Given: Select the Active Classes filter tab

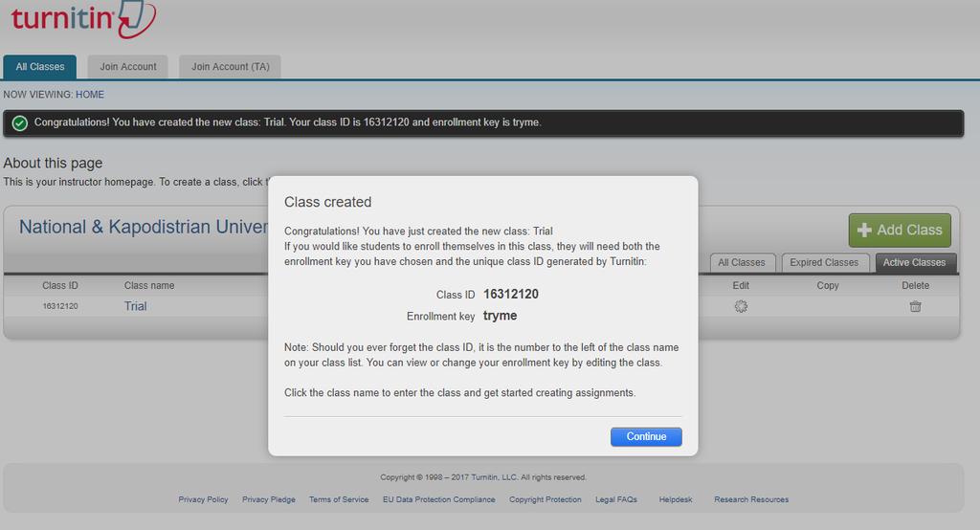Looking at the screenshot, I should 914,262.
